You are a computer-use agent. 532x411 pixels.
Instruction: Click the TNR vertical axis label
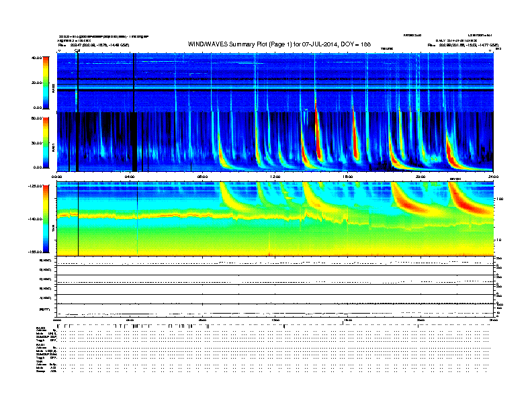[54, 229]
